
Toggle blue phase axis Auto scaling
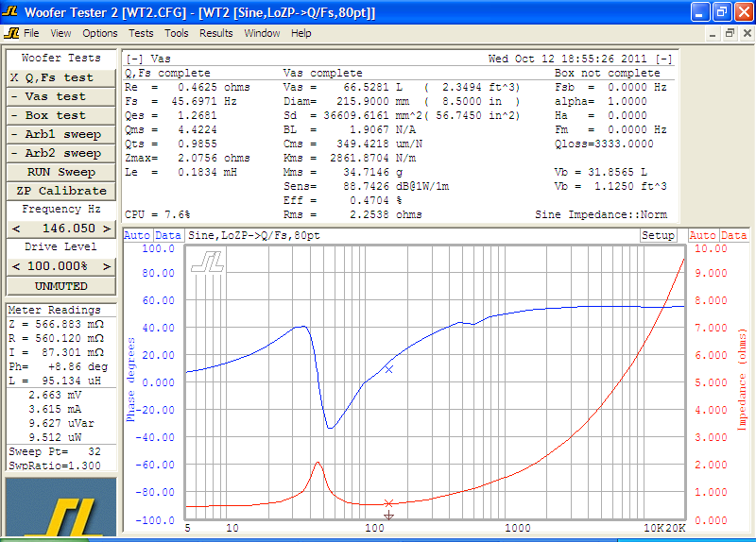[x=137, y=235]
